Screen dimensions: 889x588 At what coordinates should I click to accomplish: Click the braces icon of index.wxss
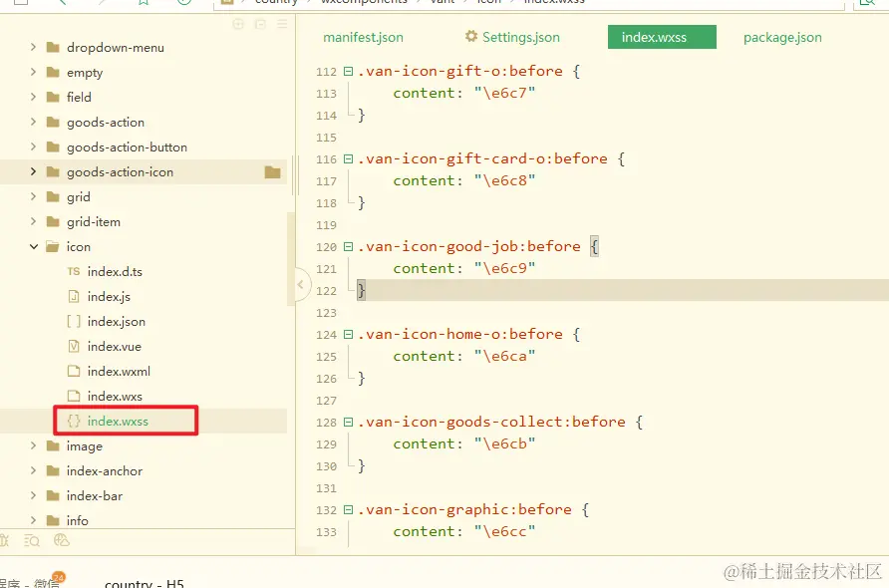[x=74, y=422]
